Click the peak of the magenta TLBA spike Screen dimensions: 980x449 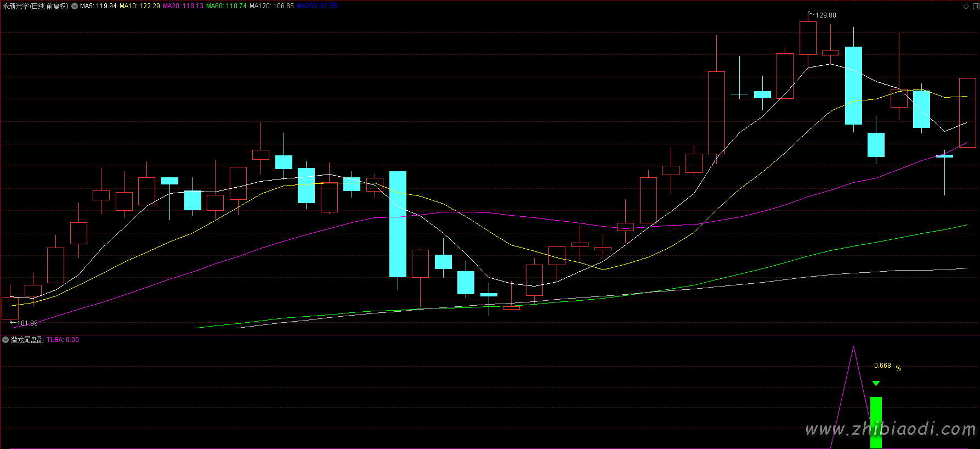click(x=853, y=347)
